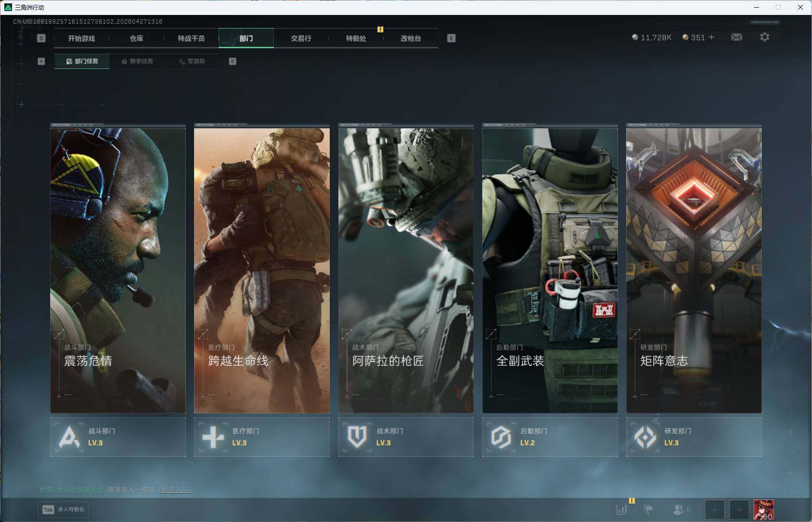812x522 pixels.
Task: Open the 交易行 tab
Action: 301,38
